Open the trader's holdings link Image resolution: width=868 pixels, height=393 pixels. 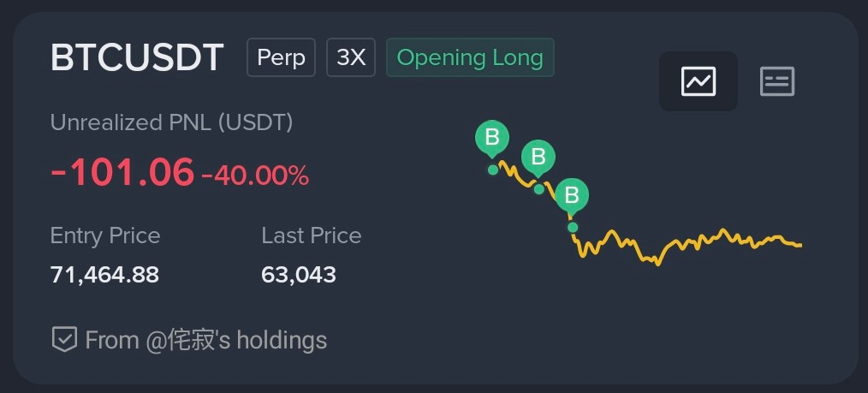click(206, 340)
